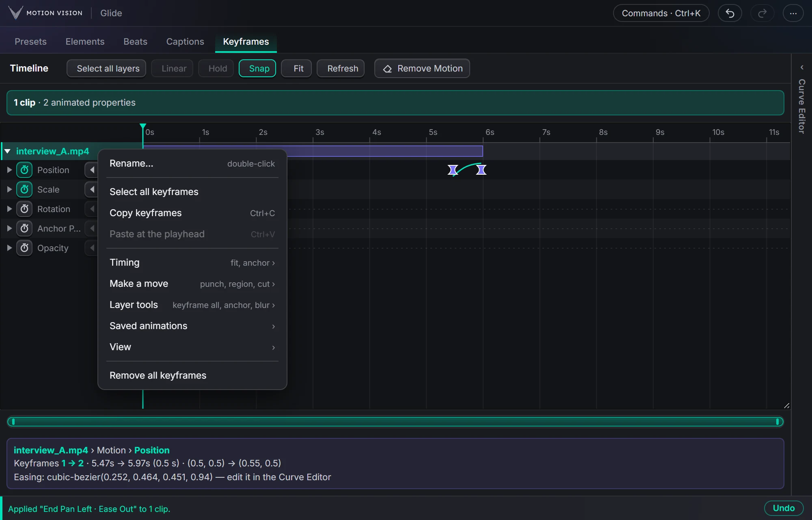Open the Timing submenu
This screenshot has width=812, height=520.
click(192, 262)
